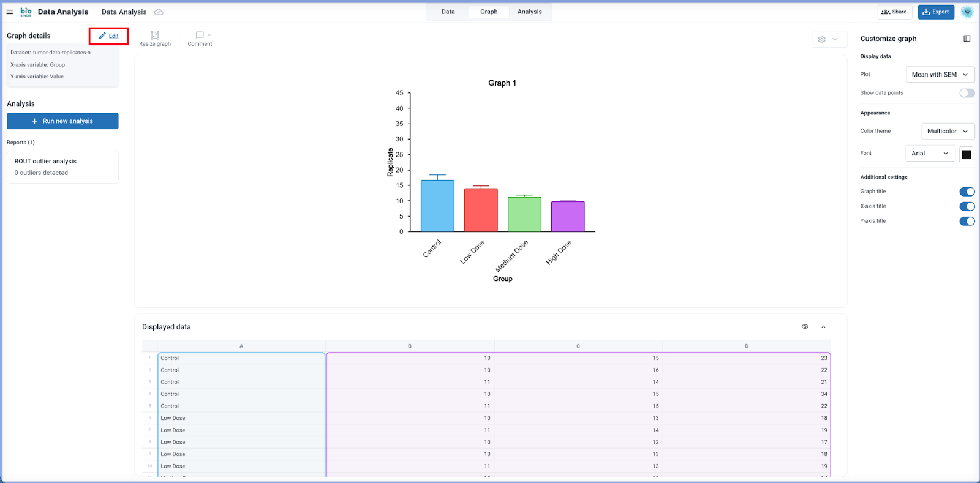Open the Mean with SEM plot dropdown
Screen dimensions: 980x483
(940, 75)
